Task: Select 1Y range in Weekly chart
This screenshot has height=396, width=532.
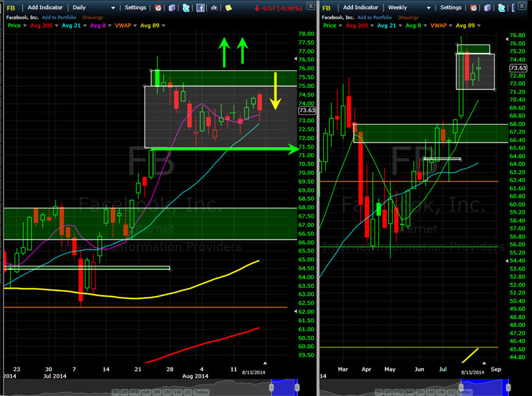Action: pos(388,392)
